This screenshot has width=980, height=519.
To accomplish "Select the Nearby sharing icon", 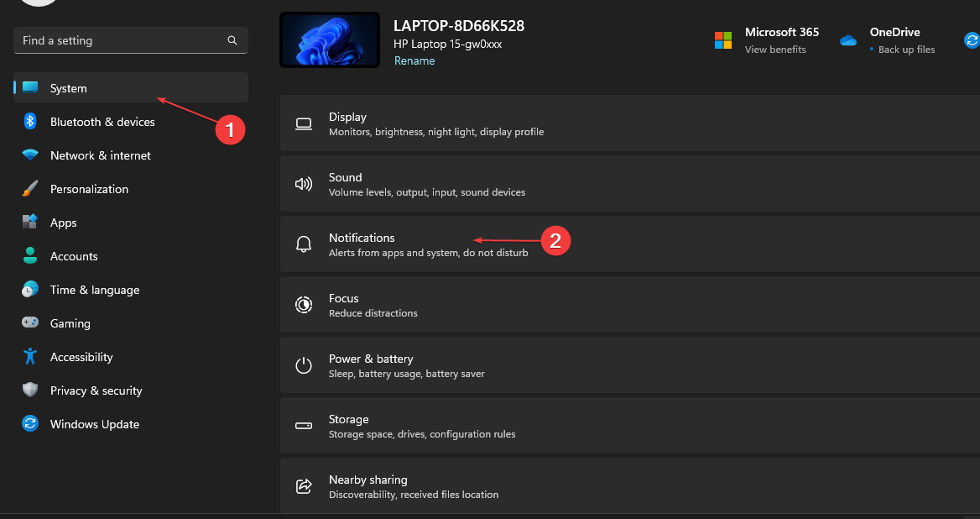I will 304,485.
